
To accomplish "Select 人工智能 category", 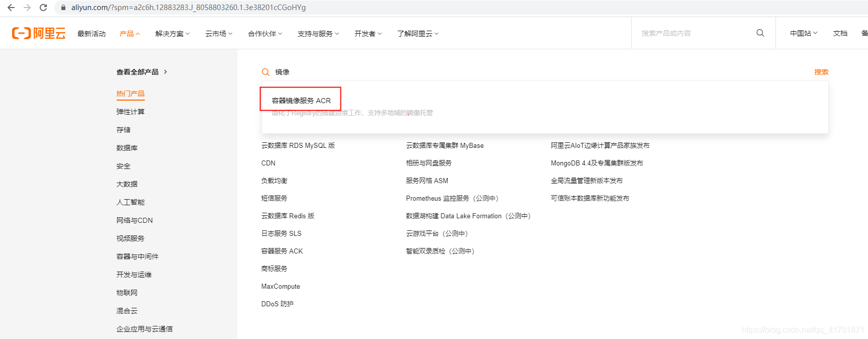I will tap(130, 202).
